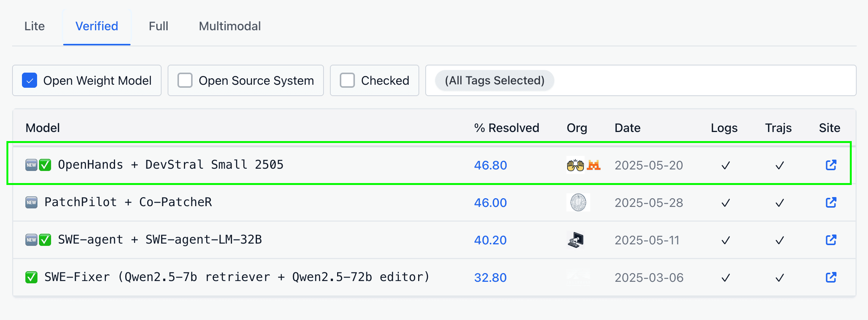Sort by the % Resolved column header

coord(506,128)
